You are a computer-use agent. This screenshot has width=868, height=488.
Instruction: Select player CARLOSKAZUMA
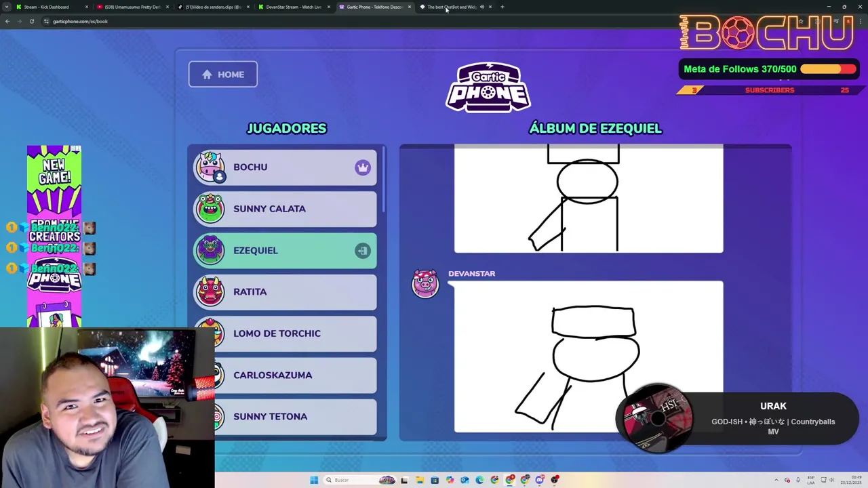point(285,375)
